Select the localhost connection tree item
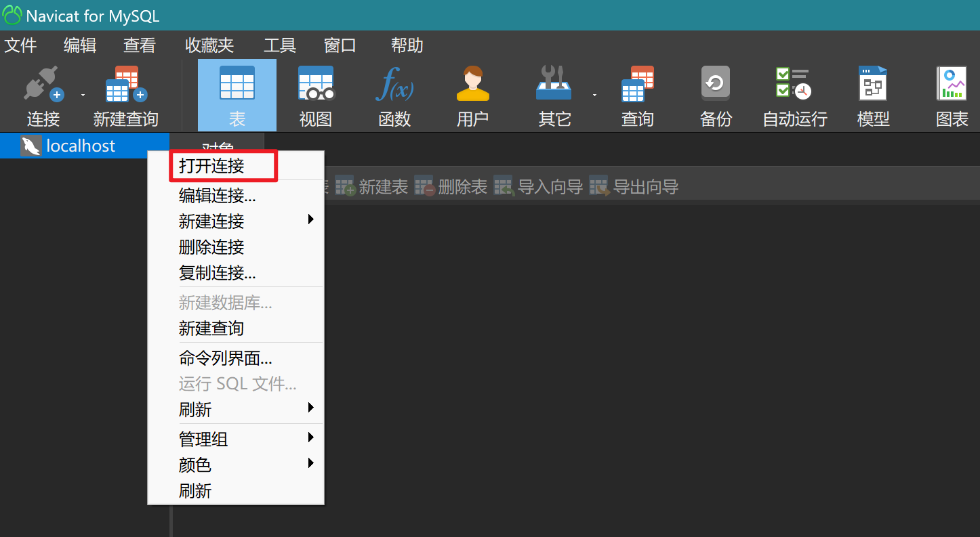980x537 pixels. (x=85, y=146)
